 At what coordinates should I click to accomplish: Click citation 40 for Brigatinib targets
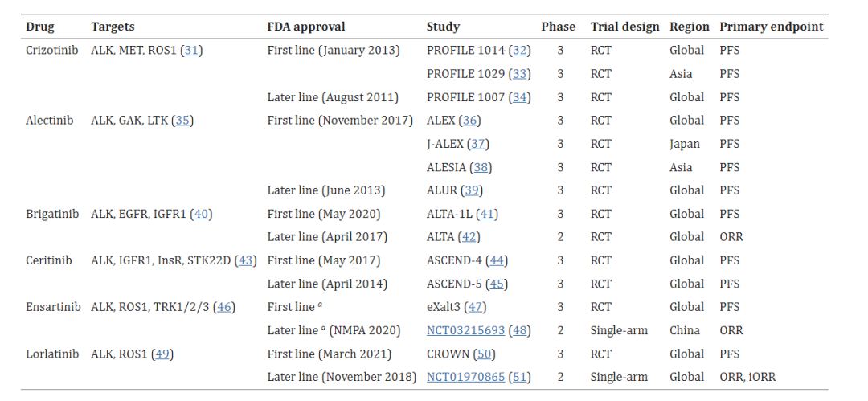tap(201, 214)
